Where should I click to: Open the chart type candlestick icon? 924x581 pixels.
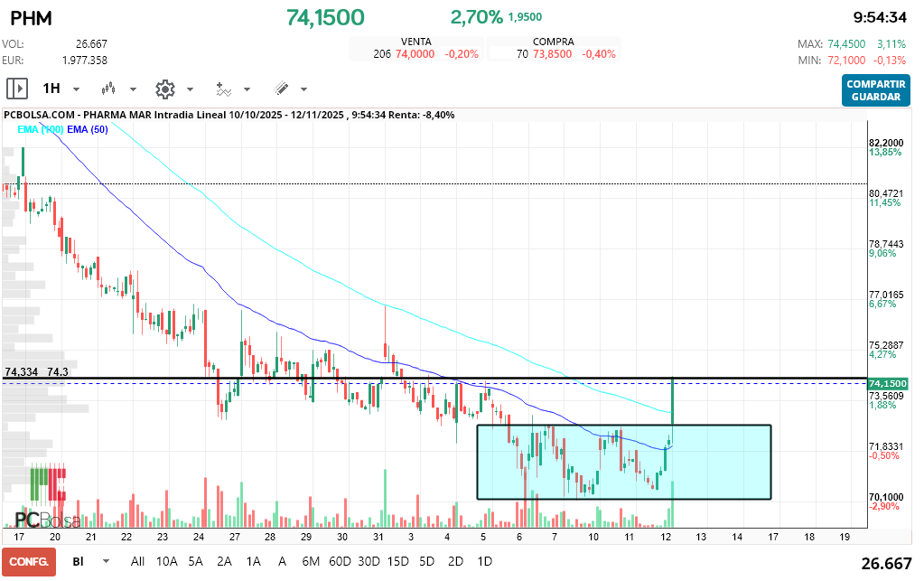tap(107, 89)
